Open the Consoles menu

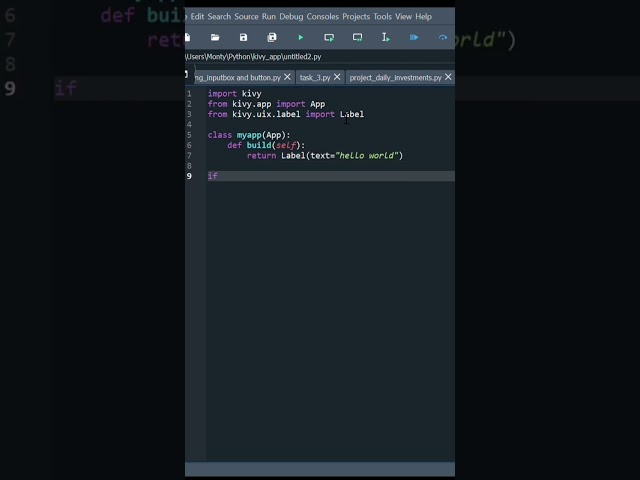click(322, 17)
